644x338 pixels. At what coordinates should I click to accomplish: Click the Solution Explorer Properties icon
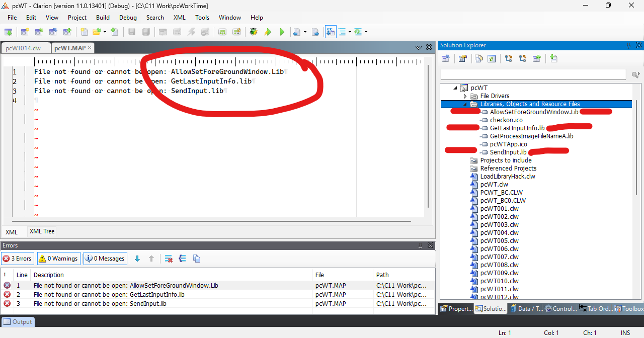[x=462, y=58]
